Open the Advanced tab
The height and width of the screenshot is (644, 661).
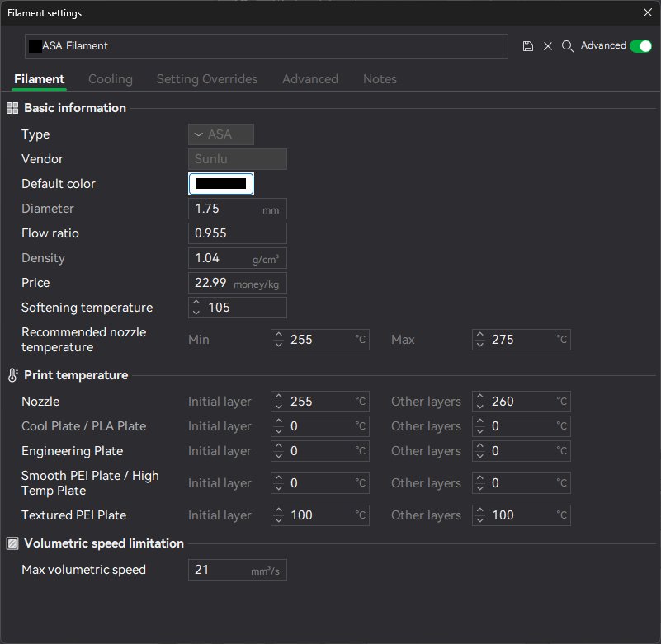[310, 79]
